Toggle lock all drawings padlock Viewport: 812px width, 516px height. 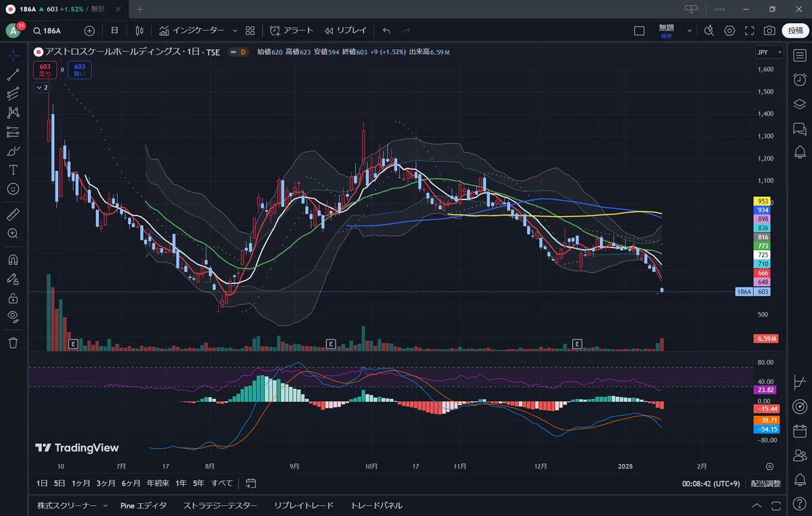coord(13,298)
